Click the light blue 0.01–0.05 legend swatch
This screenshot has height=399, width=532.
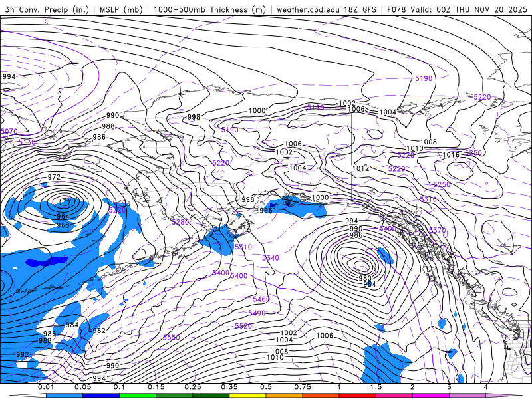(65, 396)
